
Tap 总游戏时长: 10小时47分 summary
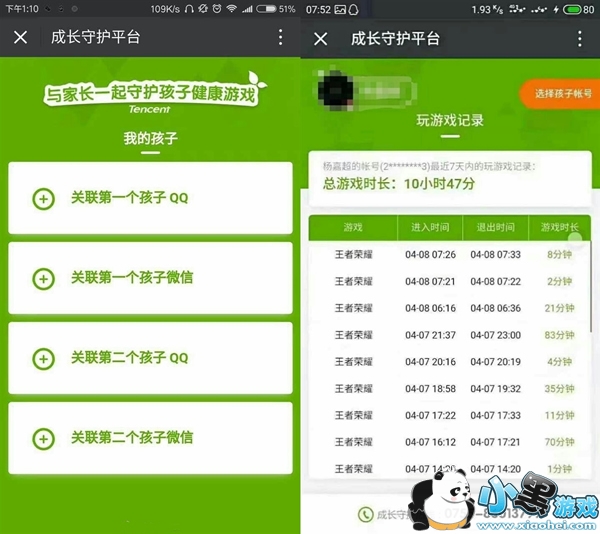pos(399,184)
